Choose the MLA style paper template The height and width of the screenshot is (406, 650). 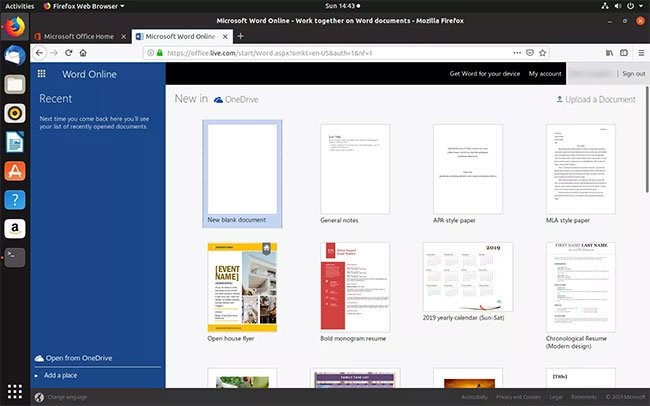pyautogui.click(x=580, y=174)
